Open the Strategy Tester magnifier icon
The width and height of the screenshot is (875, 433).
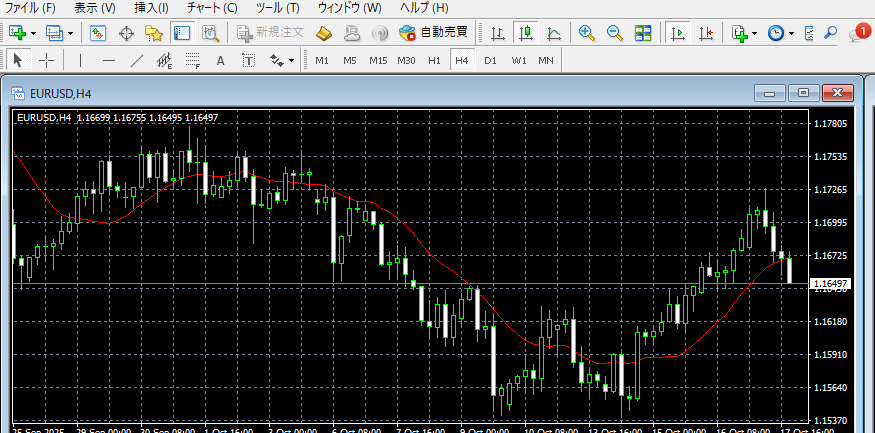[210, 33]
